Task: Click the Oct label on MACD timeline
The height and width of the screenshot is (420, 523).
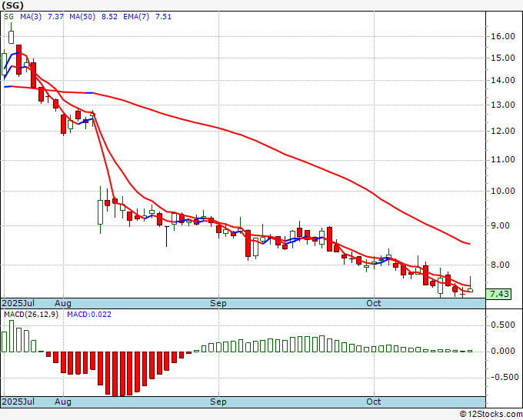Action: [x=374, y=402]
